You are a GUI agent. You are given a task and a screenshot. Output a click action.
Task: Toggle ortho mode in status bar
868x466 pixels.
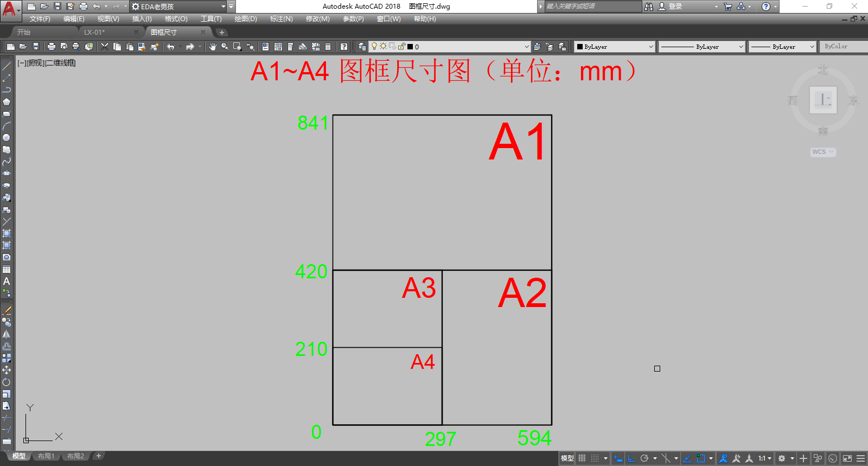pyautogui.click(x=631, y=458)
